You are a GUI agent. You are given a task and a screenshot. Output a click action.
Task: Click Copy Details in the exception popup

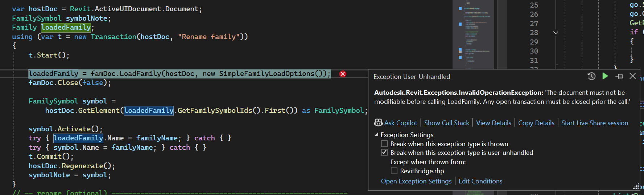536,123
